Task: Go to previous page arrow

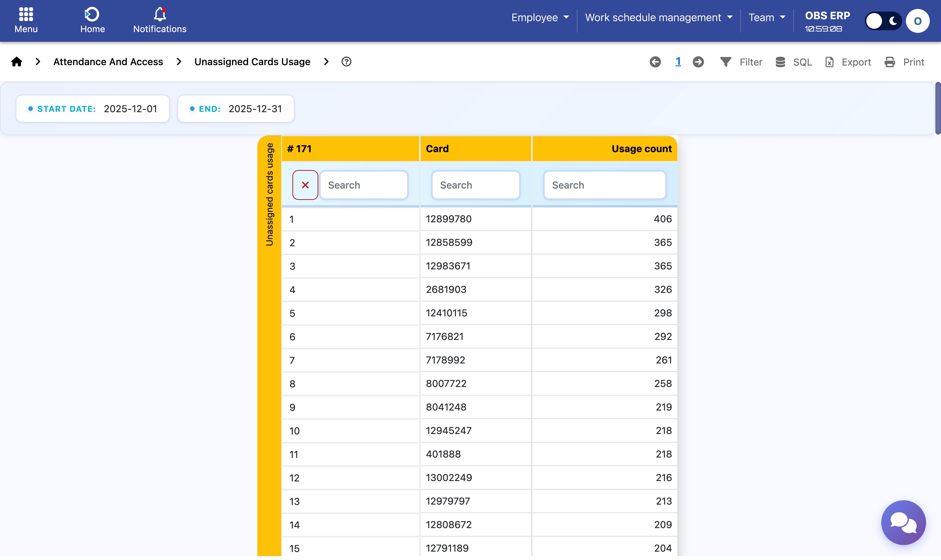Action: point(655,62)
